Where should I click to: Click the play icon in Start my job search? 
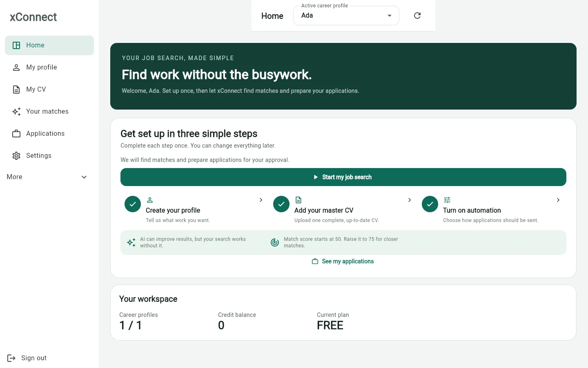pos(316,177)
